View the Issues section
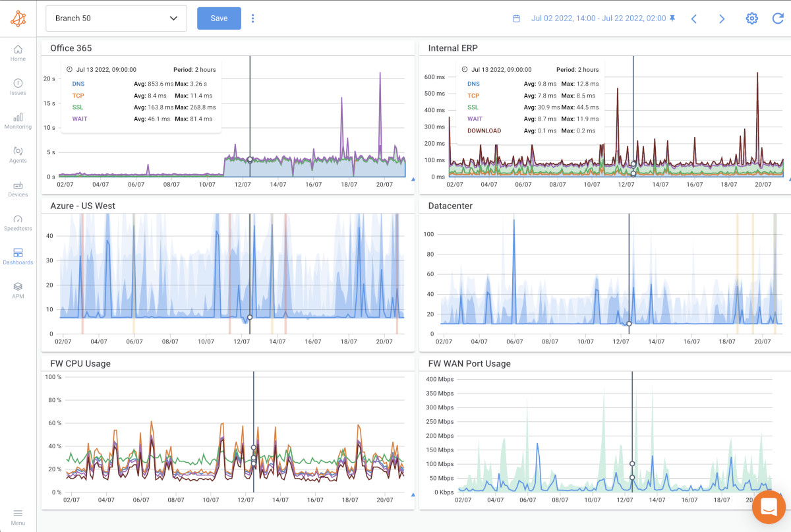 [18, 86]
